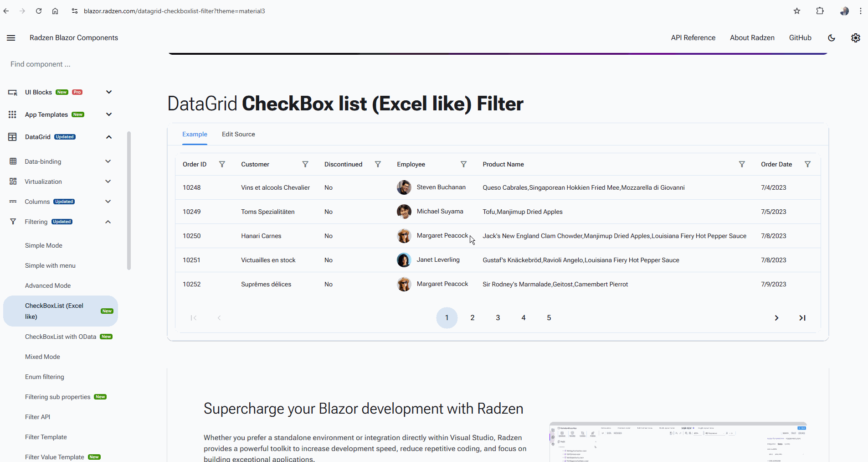The image size is (868, 462).
Task: Open Customer column filter
Action: pos(305,164)
